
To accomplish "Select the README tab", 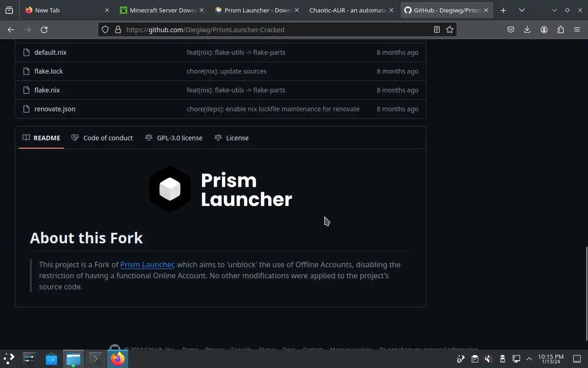I will click(41, 138).
